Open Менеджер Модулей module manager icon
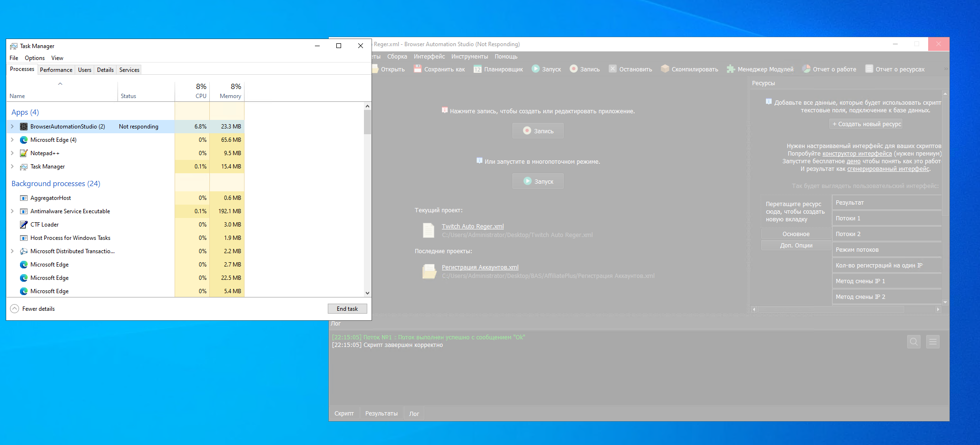This screenshot has height=445, width=980. click(x=731, y=69)
